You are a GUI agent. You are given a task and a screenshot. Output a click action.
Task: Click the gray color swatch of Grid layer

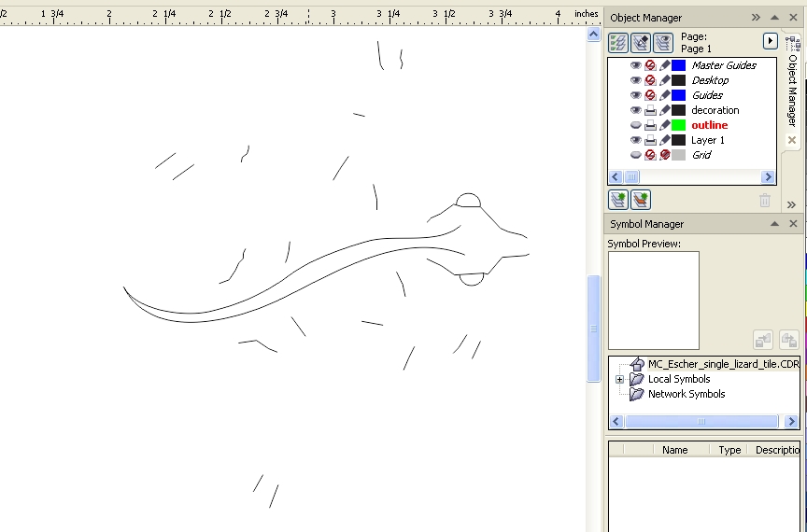679,155
